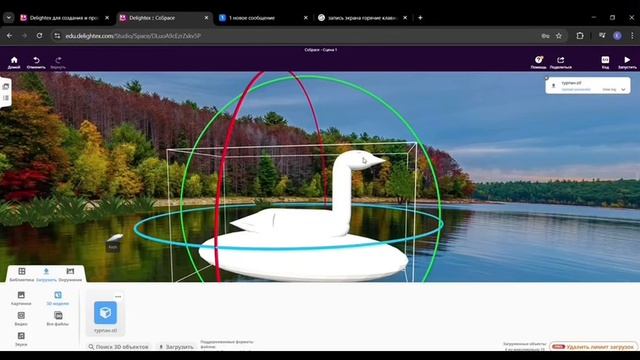Click the address bar URL
640x360 pixels.
click(133, 36)
